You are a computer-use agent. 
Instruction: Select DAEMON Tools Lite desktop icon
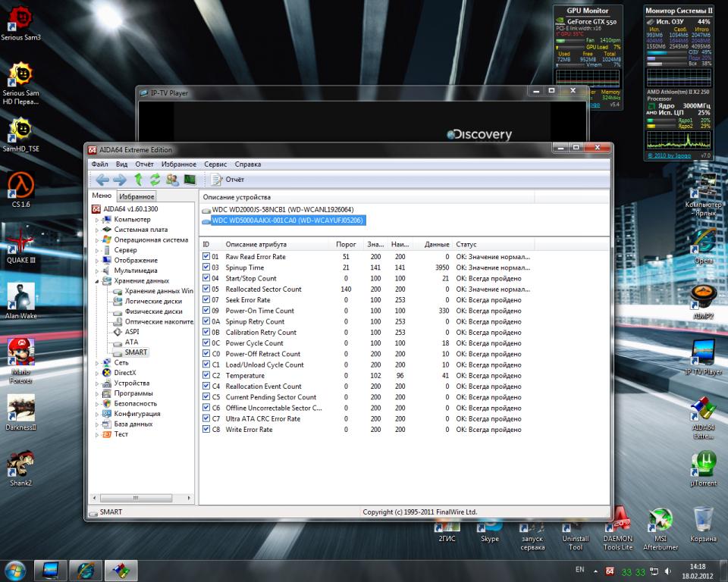(x=618, y=530)
